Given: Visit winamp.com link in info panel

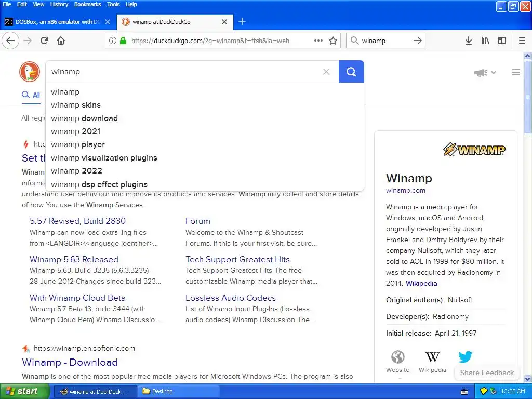Looking at the screenshot, I should [x=405, y=190].
